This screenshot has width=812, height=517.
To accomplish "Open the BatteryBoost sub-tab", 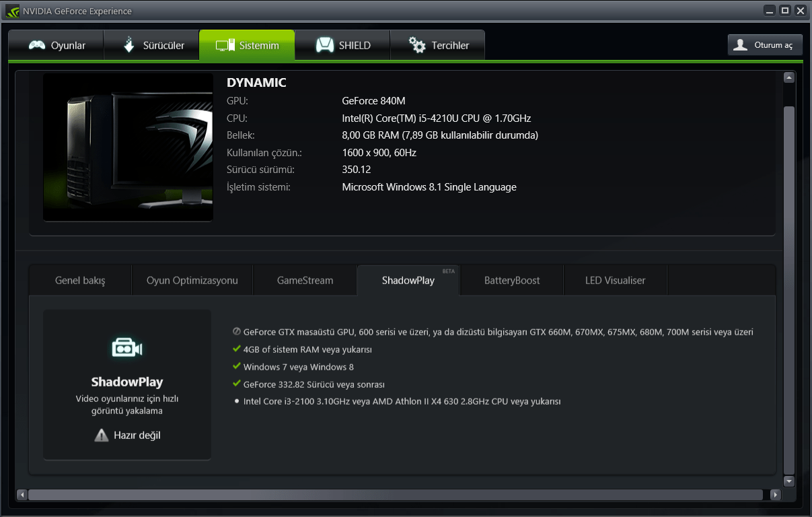I will tap(511, 280).
